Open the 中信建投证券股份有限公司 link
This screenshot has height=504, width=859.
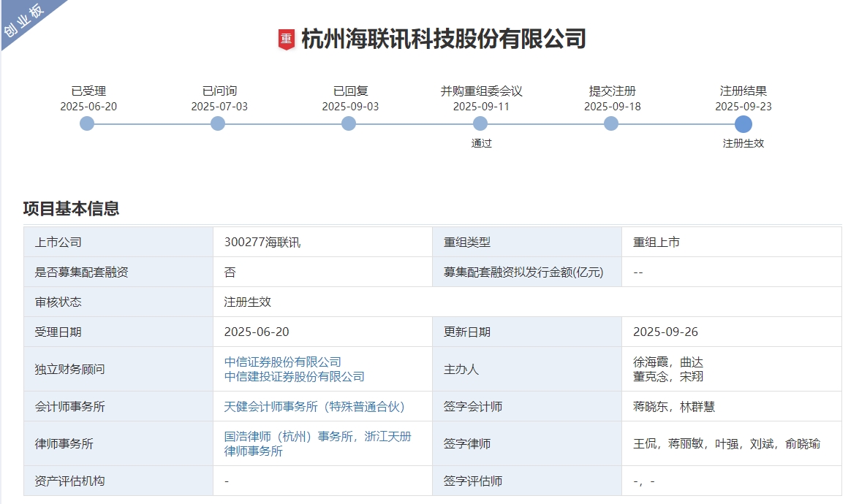pos(294,376)
